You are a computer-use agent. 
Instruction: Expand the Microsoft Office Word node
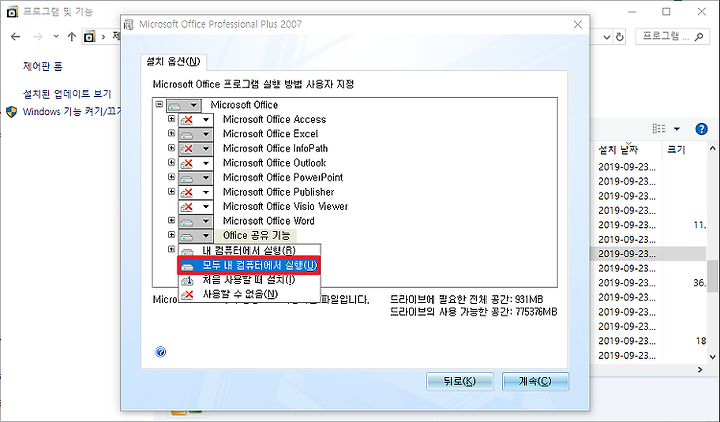[x=172, y=220]
